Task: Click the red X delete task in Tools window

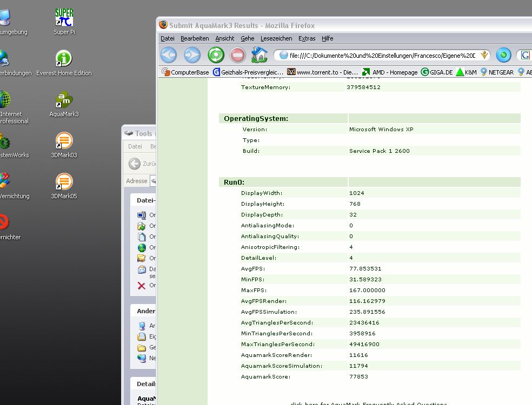Action: [x=142, y=286]
